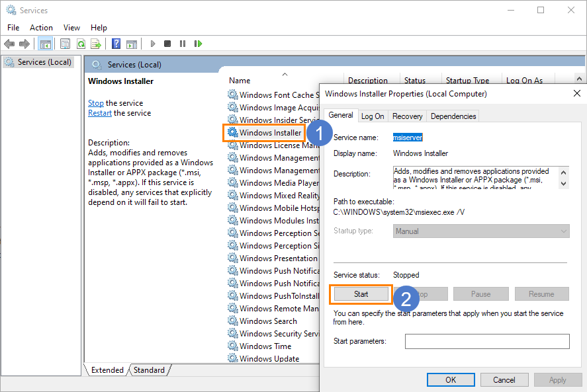Close the Windows Installer Properties dialog
The image size is (587, 392).
(x=577, y=93)
